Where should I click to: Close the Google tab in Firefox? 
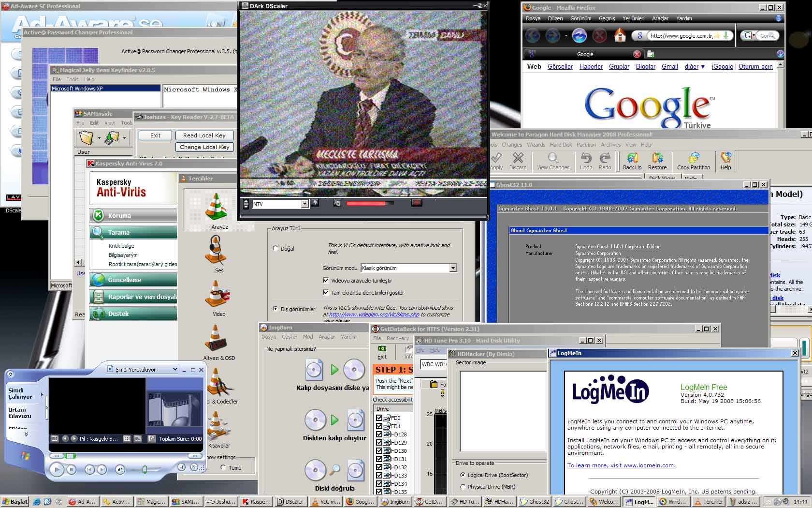pos(637,54)
